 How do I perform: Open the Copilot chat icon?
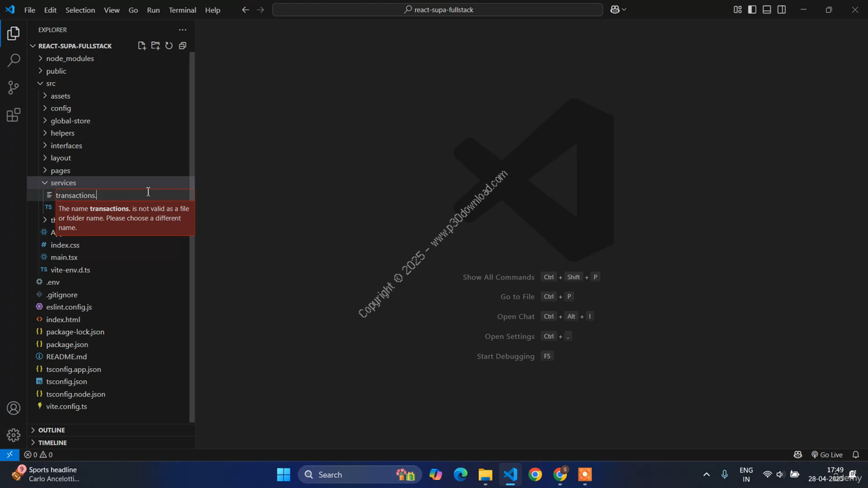click(x=615, y=9)
